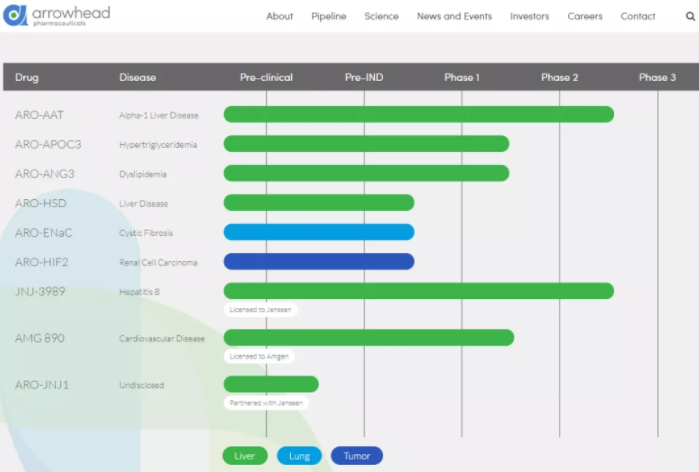Open the Investors menu item
Image resolution: width=699 pixels, height=472 pixels.
point(530,16)
